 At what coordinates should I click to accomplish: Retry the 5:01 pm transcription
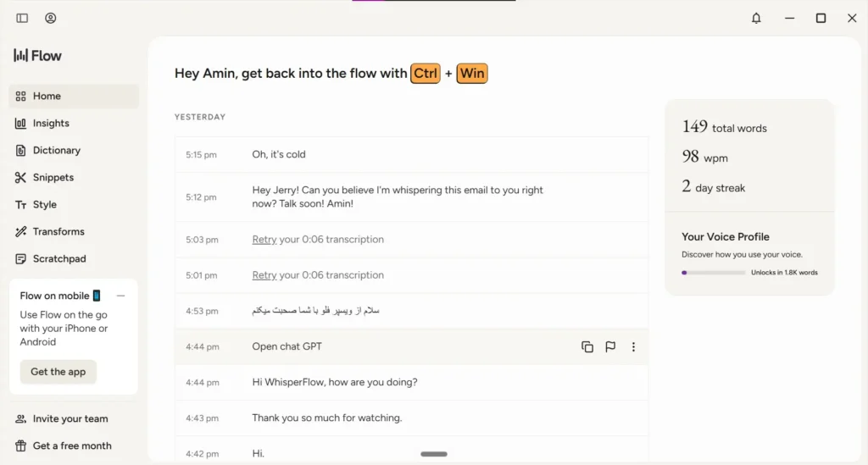pyautogui.click(x=264, y=274)
